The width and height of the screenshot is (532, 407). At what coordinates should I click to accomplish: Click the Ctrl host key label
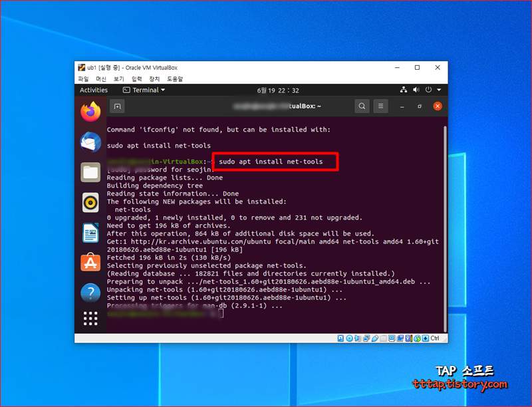tap(435, 338)
